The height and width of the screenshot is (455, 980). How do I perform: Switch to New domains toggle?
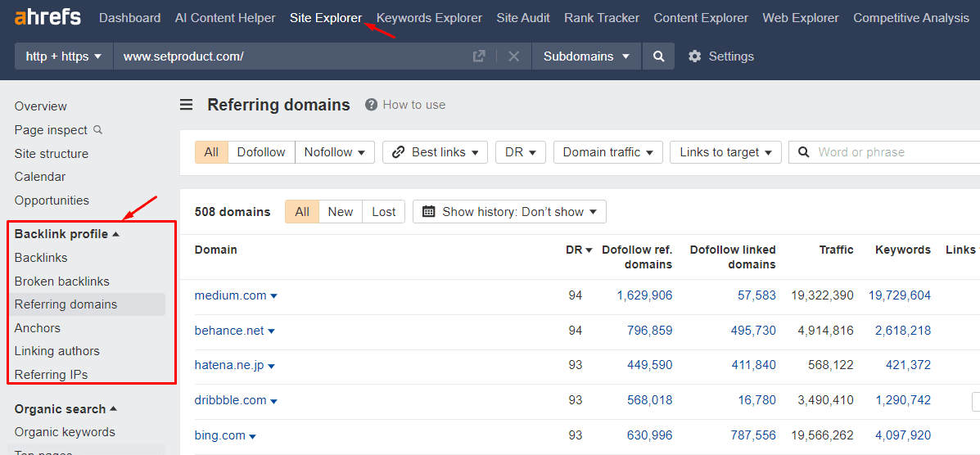coord(340,211)
